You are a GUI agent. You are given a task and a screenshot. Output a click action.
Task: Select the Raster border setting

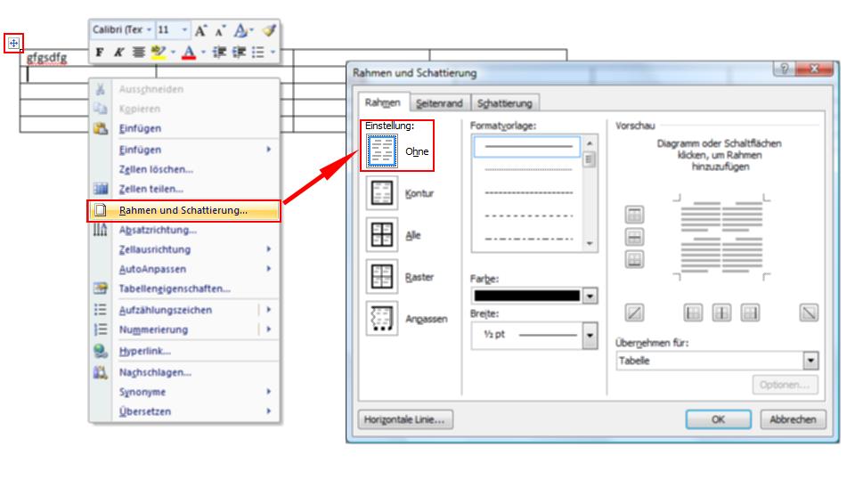point(381,277)
